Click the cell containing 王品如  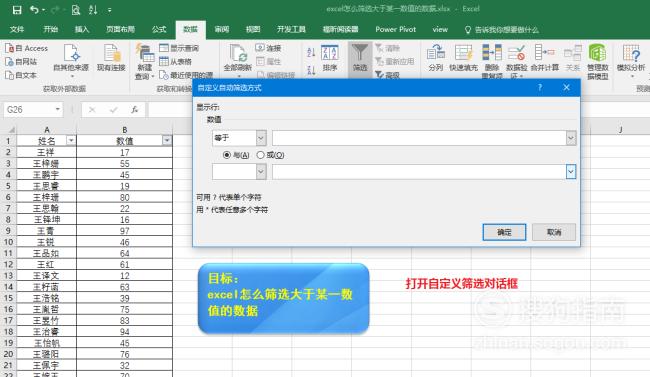point(46,253)
